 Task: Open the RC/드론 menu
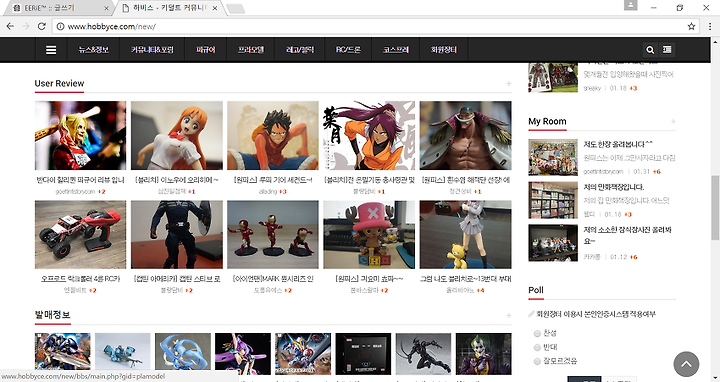(x=348, y=50)
